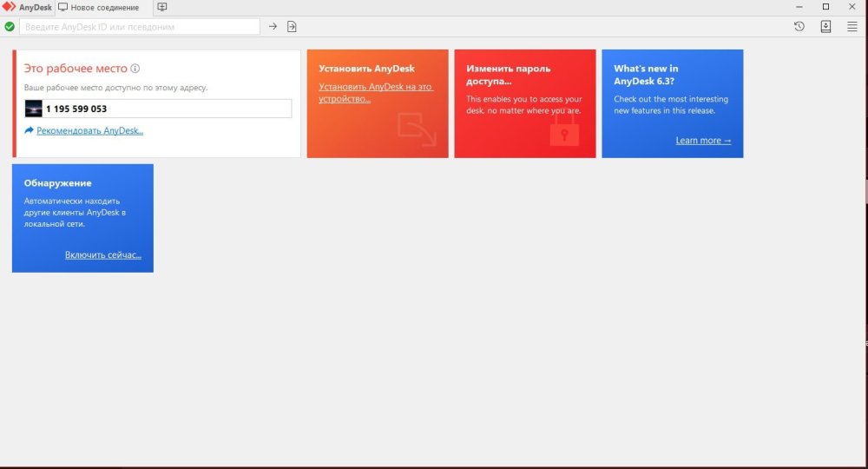The width and height of the screenshot is (868, 469).
Task: Click the info icon next to Это рабочее место
Action: coord(135,69)
